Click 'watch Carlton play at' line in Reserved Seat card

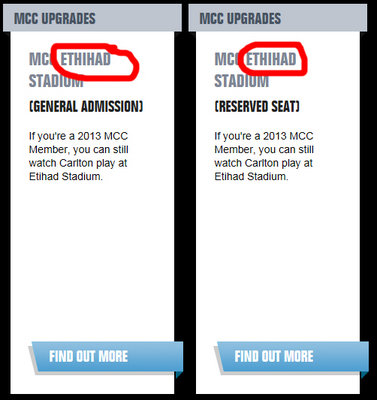263,163
